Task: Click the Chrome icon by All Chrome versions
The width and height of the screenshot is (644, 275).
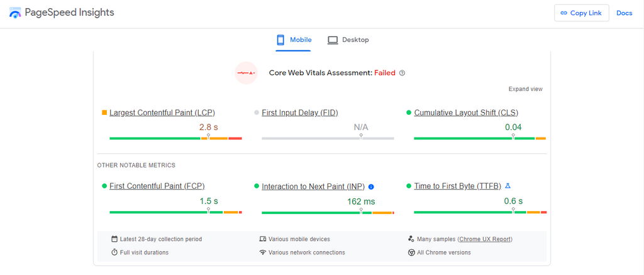Action: tap(411, 252)
